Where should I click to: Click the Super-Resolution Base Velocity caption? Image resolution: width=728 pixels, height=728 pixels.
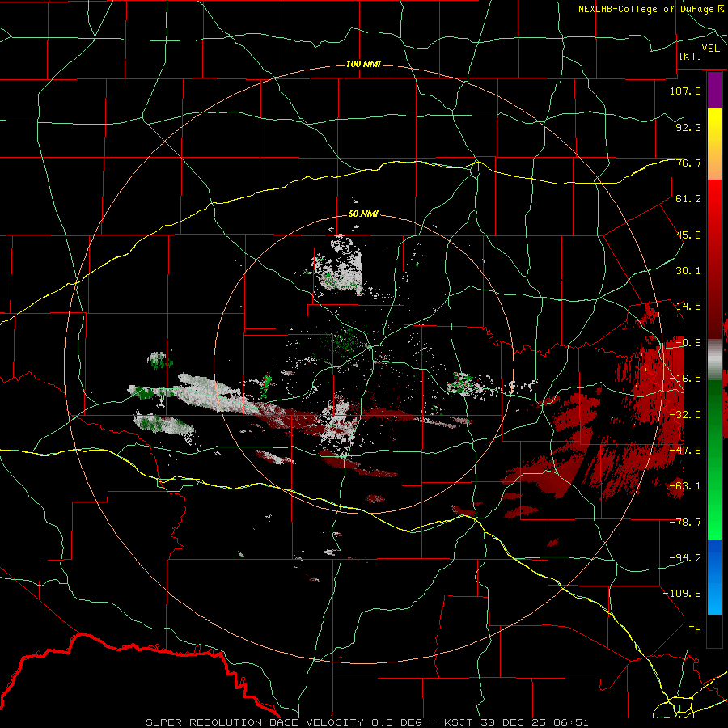click(x=367, y=722)
